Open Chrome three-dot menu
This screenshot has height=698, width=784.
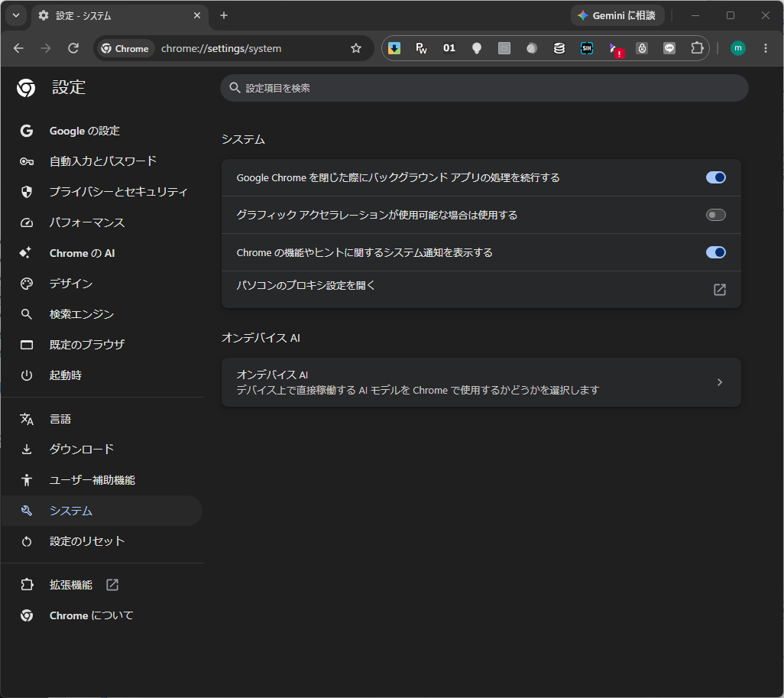pyautogui.click(x=766, y=48)
